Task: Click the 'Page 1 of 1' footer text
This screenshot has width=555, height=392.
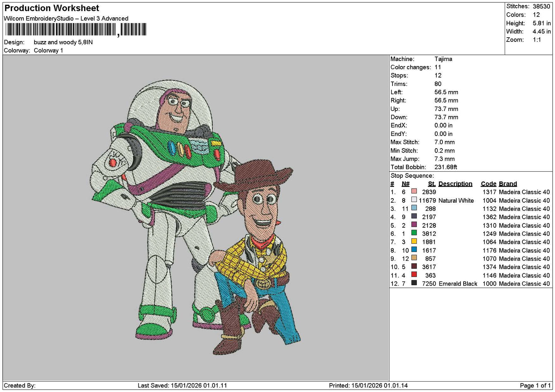Action: tap(535, 386)
